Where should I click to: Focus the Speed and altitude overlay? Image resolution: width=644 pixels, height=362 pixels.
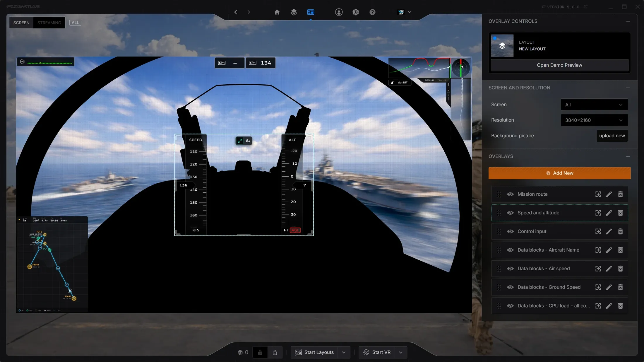tap(598, 213)
